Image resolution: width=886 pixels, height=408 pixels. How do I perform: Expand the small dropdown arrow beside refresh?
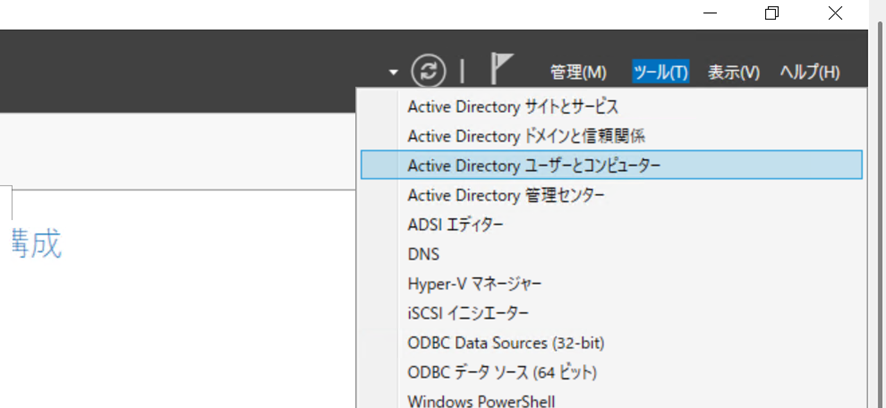(x=394, y=72)
